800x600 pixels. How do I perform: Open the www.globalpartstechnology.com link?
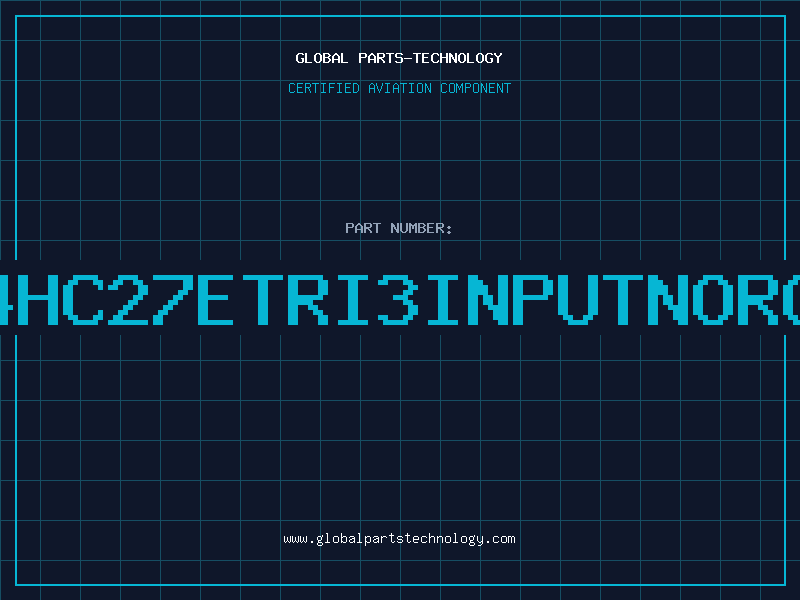click(x=399, y=539)
